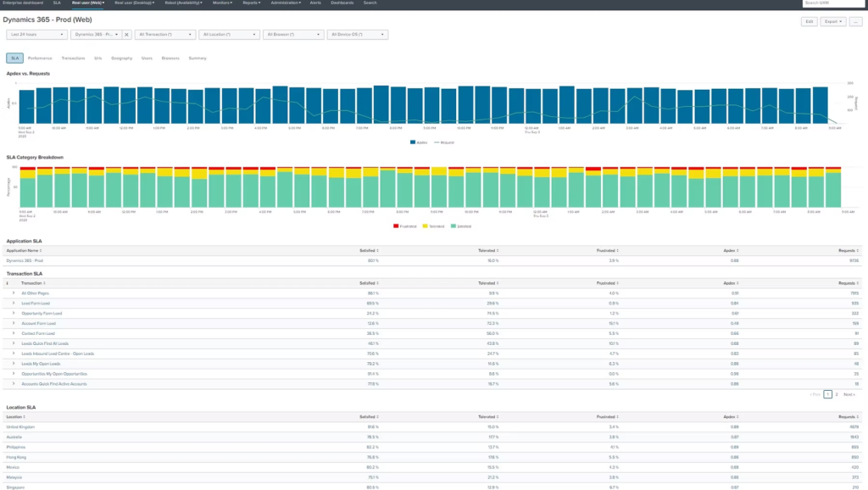This screenshot has width=868, height=490.
Task: Expand Accounts Quick Find Active Accounts row
Action: point(14,383)
